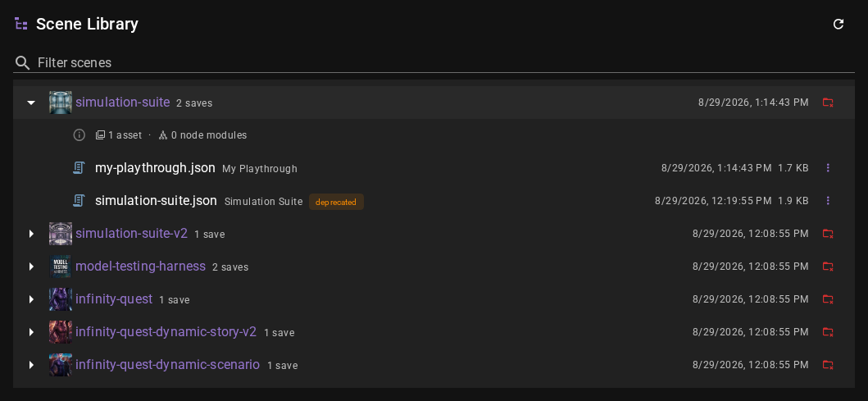The image size is (868, 401).
Task: Delete the simulation-suite folder via red icon
Action: click(828, 103)
